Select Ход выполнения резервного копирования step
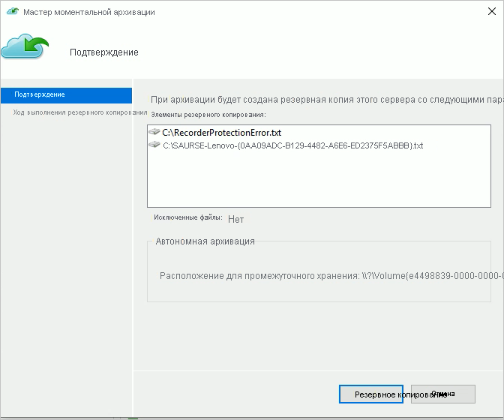 click(x=80, y=112)
